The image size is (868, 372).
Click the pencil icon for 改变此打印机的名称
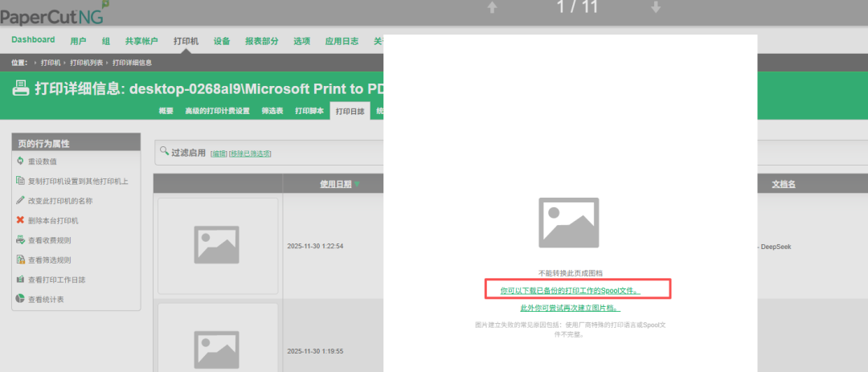point(20,201)
